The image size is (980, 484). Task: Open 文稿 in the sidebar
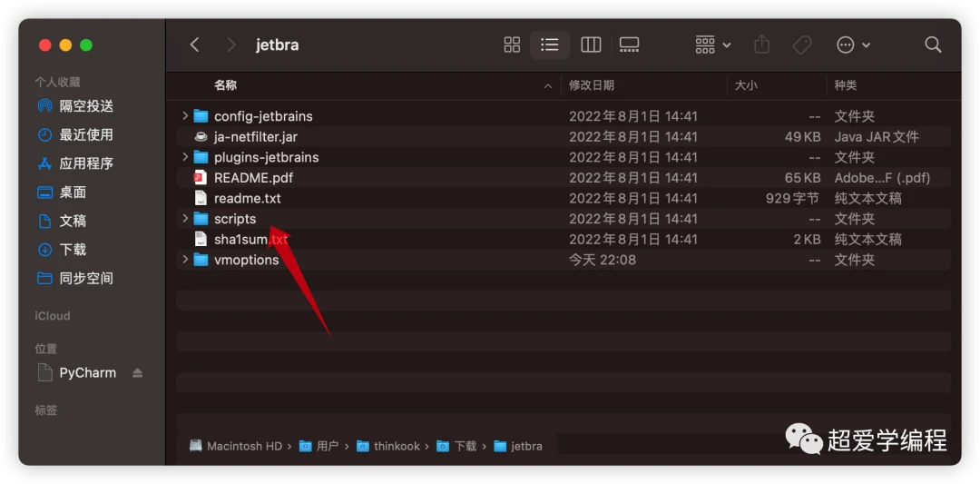coord(62,221)
